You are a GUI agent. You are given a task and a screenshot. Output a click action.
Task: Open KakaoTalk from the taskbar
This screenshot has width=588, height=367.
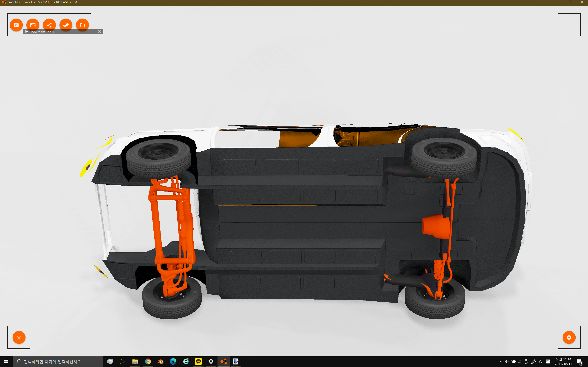(x=198, y=362)
